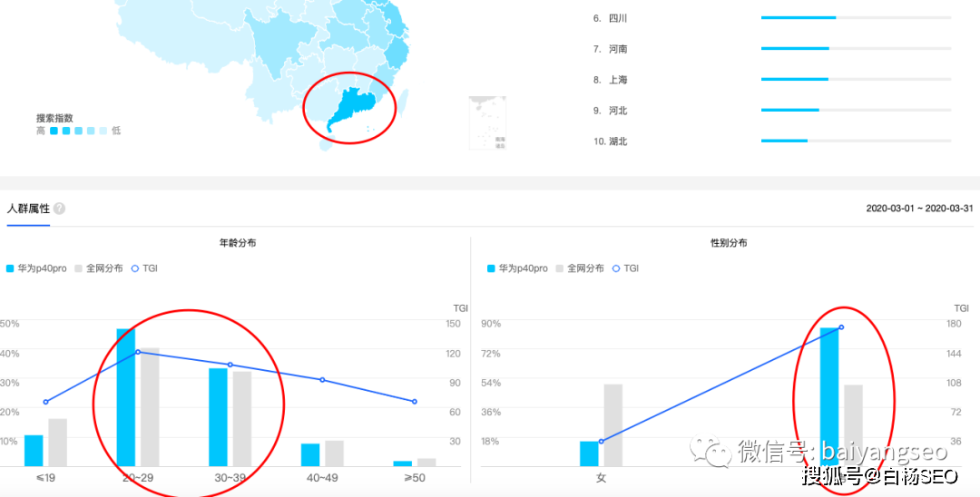Screen dimensions: 980x497
Task: Click the rank 10 province 湖北
Action: click(x=618, y=141)
